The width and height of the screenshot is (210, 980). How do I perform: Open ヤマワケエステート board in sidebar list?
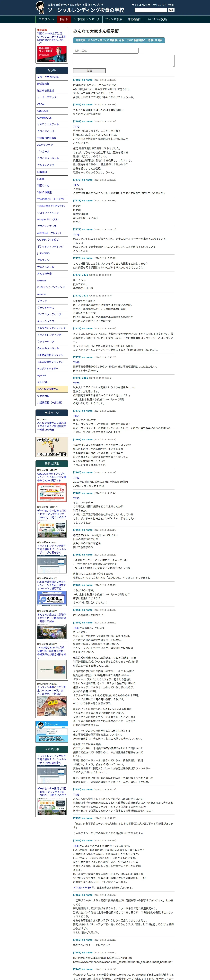(52, 125)
